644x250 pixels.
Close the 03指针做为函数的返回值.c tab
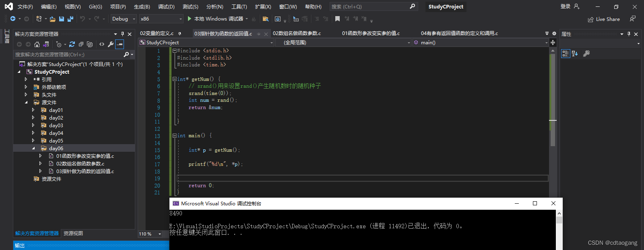click(x=266, y=34)
